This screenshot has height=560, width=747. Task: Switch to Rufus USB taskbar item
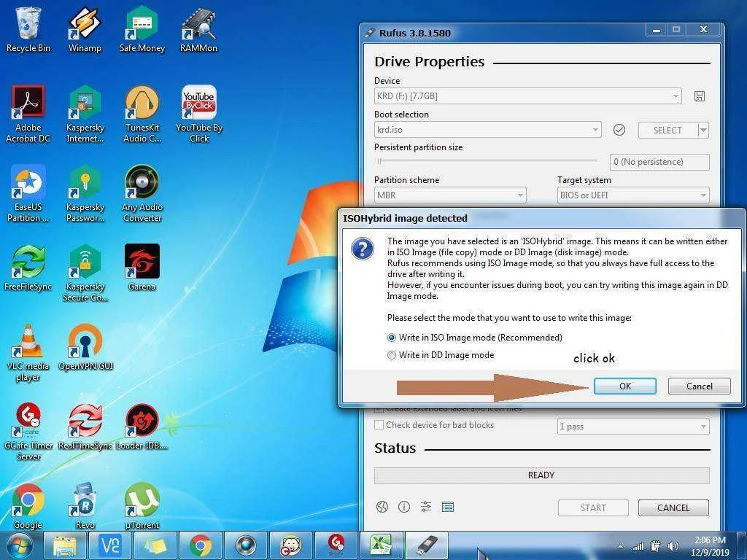[x=426, y=545]
